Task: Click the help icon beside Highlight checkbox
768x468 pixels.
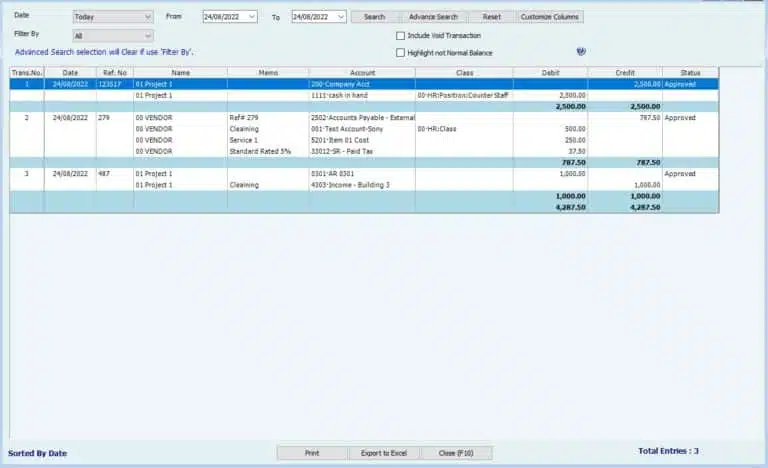Action: (581, 52)
